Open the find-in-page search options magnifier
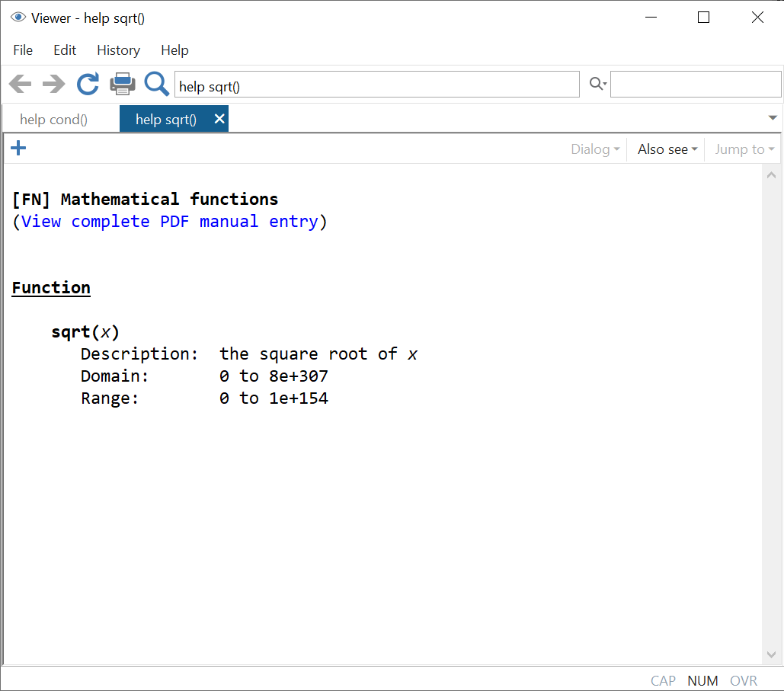Screen dimensions: 784x691 [x=597, y=85]
